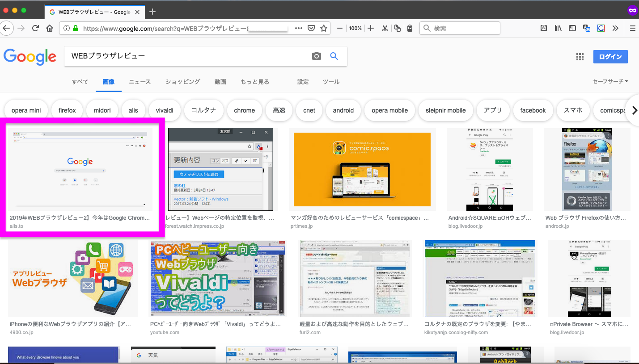
Task: Toggle the Firefox sidebar view icon
Action: 572,28
